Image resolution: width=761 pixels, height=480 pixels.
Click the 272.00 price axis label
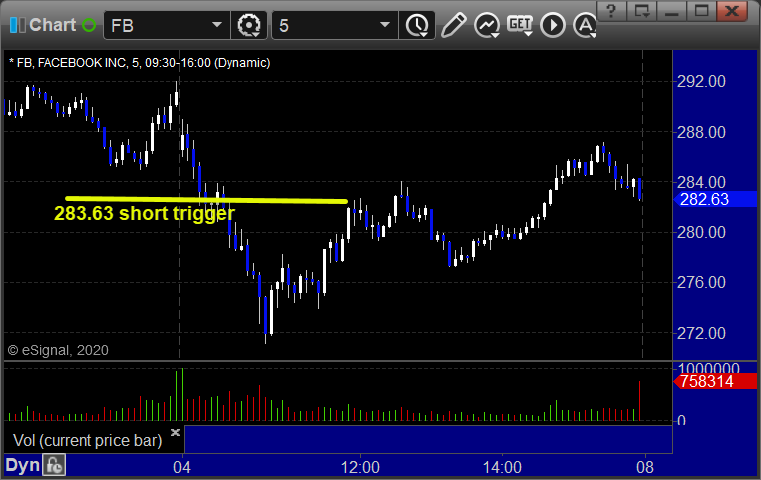click(701, 333)
